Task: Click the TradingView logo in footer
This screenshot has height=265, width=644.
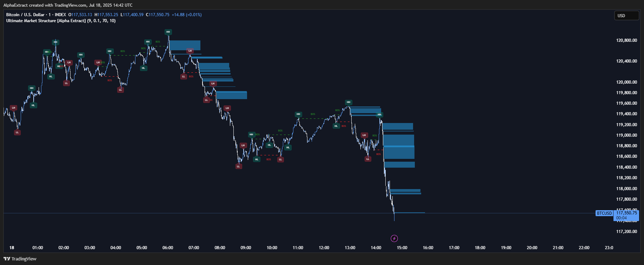Action: 20,259
